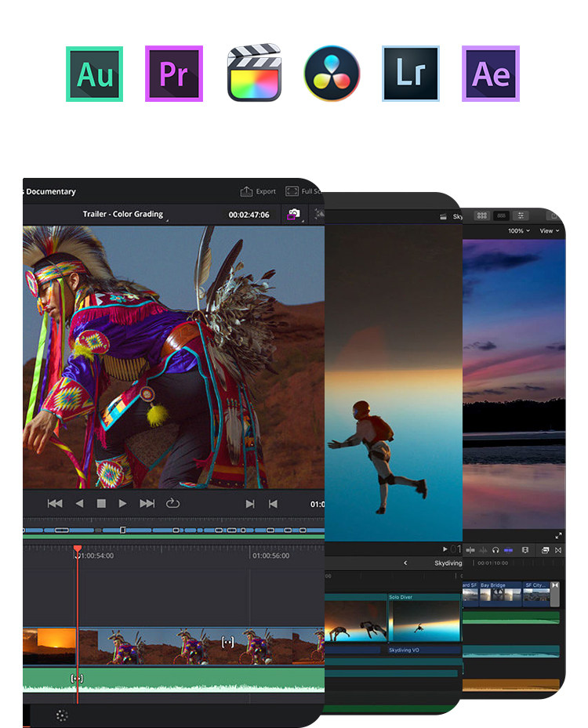The width and height of the screenshot is (588, 728).
Task: Click the Skydiving project title
Action: pyautogui.click(x=448, y=563)
